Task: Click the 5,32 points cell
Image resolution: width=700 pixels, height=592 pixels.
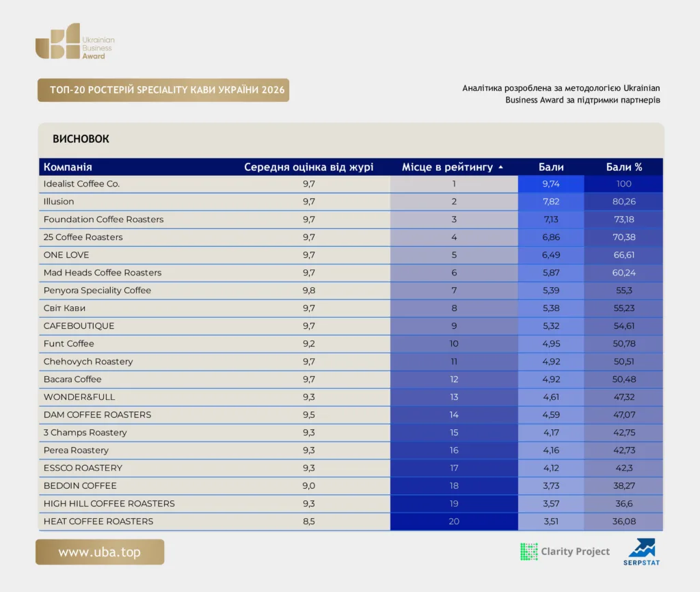Action: pos(551,326)
